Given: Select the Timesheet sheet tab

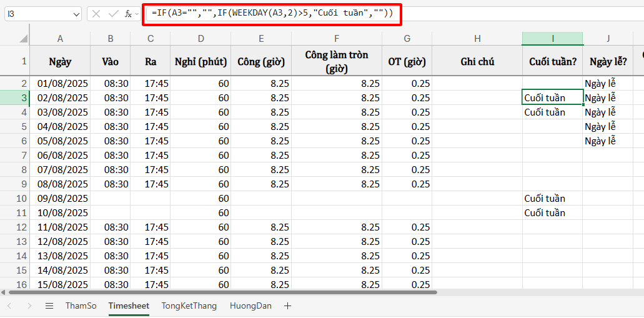Looking at the screenshot, I should pos(129,306).
